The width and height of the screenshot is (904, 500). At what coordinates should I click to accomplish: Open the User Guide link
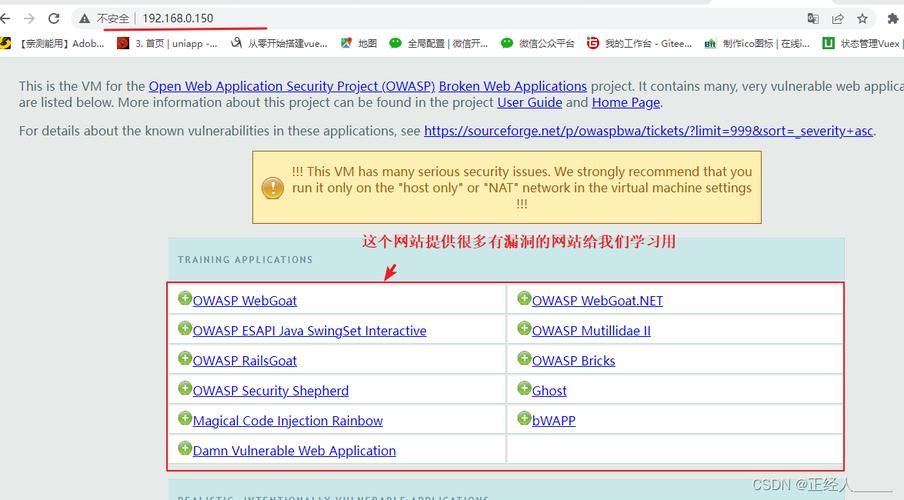(530, 103)
